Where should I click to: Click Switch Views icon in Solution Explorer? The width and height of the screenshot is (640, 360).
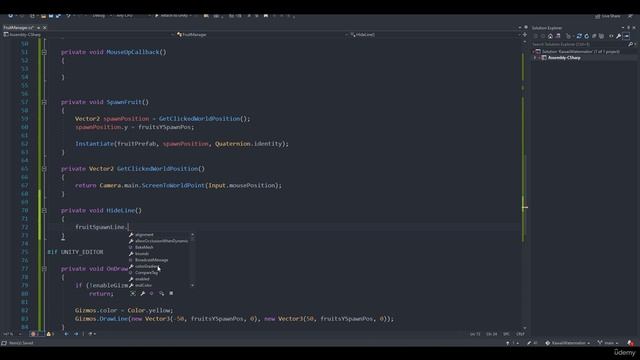(558, 36)
